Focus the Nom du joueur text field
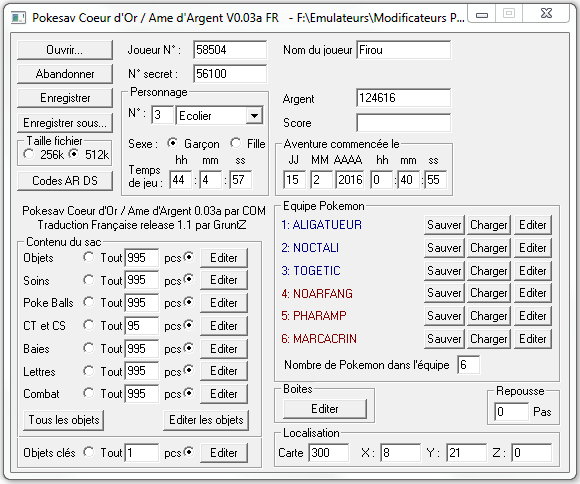 coord(404,50)
